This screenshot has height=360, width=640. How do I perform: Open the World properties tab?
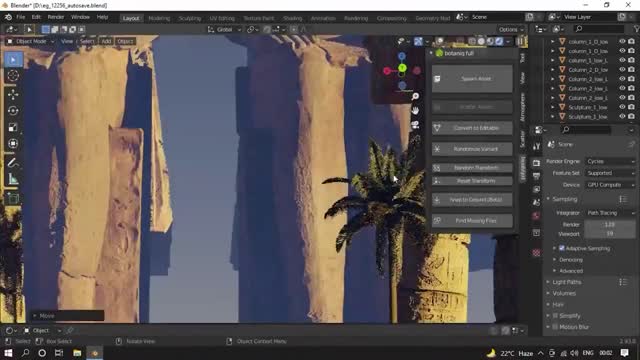coord(536,216)
